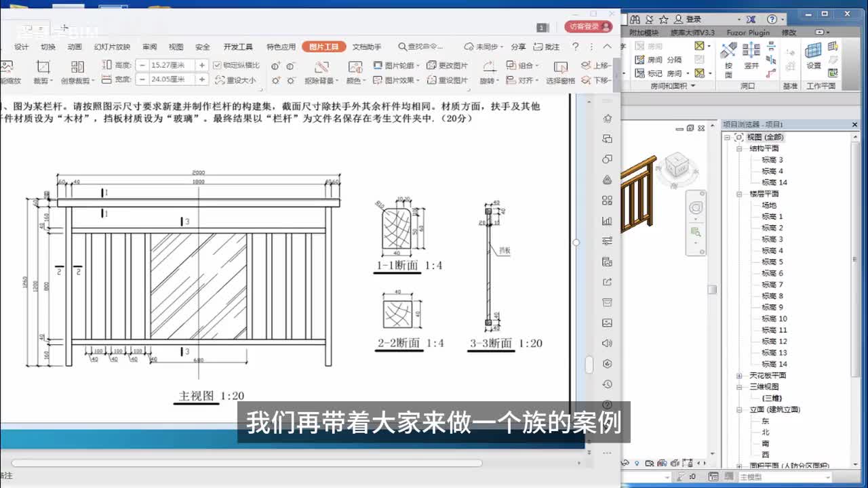Click the WPS side panel share icon
868x488 pixels.
(x=607, y=282)
